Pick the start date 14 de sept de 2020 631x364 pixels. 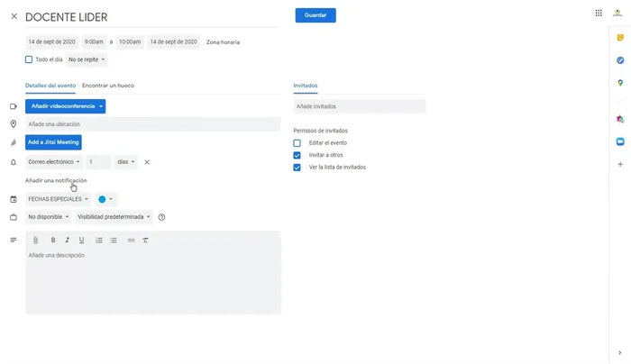point(52,41)
